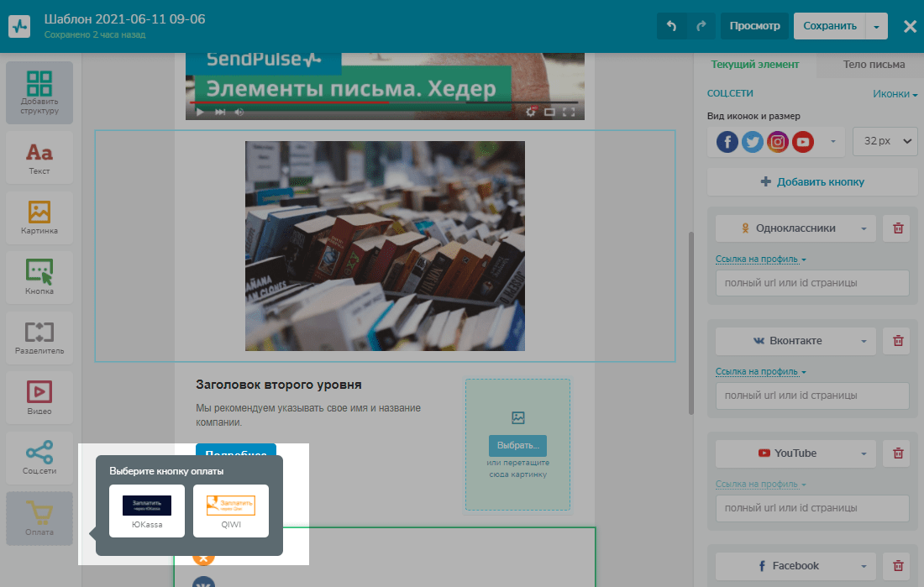Screen dimensions: 924x587
Task: Click the Odnoklassniki profile URL field
Action: [811, 283]
